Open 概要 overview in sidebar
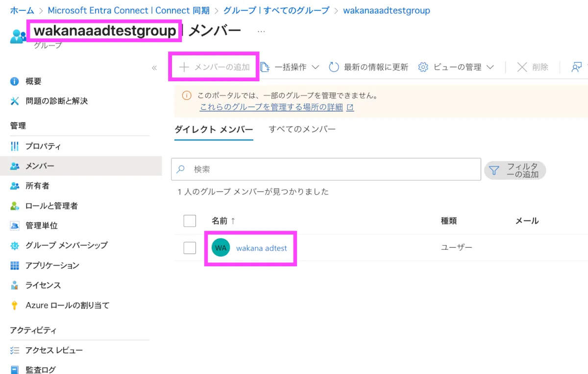This screenshot has height=374, width=588. point(33,81)
